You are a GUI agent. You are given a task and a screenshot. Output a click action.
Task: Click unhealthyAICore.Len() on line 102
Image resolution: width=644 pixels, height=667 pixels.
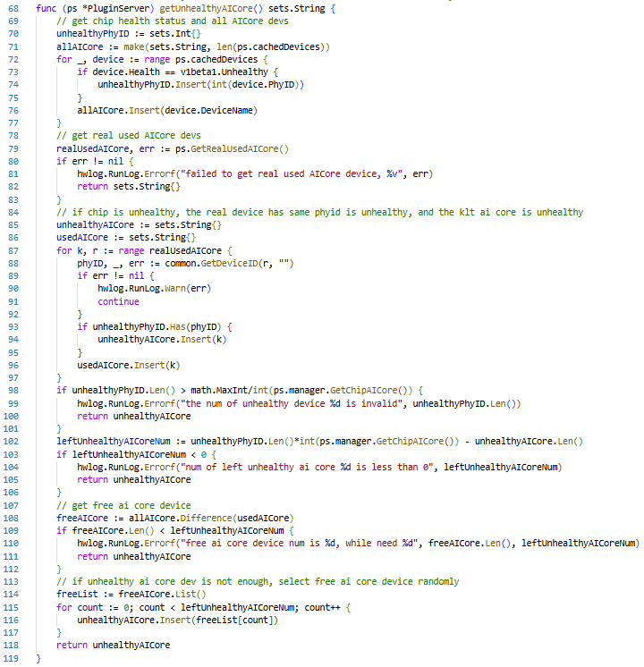529,442
